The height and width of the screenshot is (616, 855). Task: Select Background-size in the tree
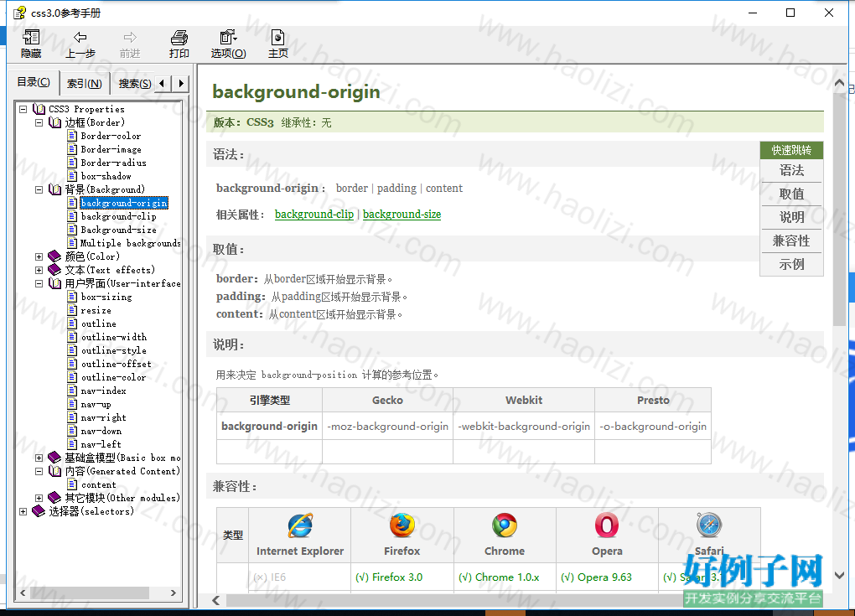pos(119,230)
